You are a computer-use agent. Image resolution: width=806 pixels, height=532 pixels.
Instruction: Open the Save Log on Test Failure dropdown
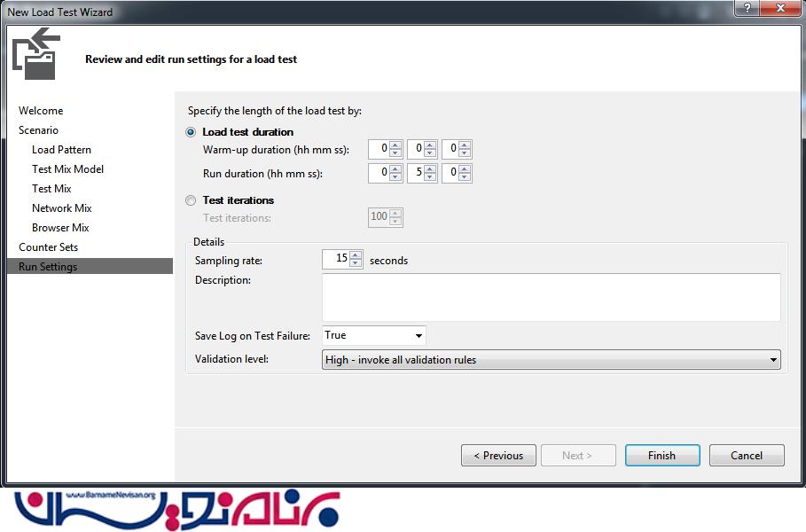tap(418, 336)
